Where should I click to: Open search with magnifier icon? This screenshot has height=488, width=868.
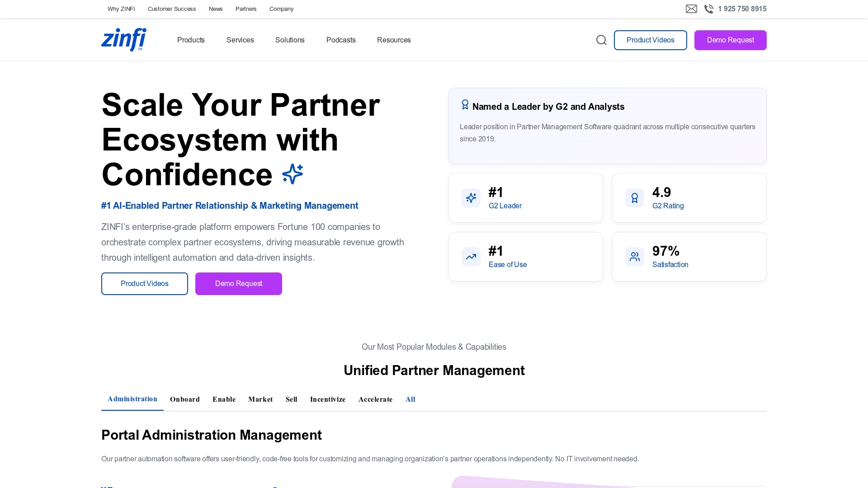(601, 40)
